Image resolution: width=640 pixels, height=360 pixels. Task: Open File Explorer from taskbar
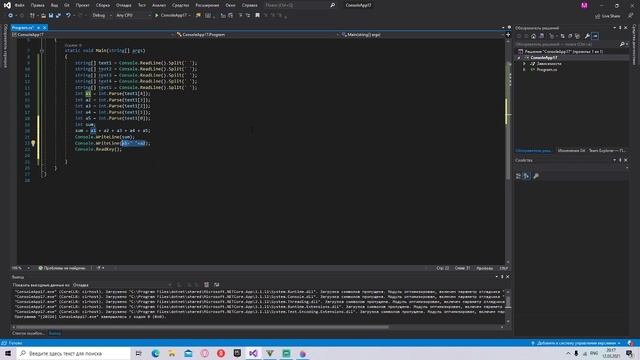tap(172, 353)
